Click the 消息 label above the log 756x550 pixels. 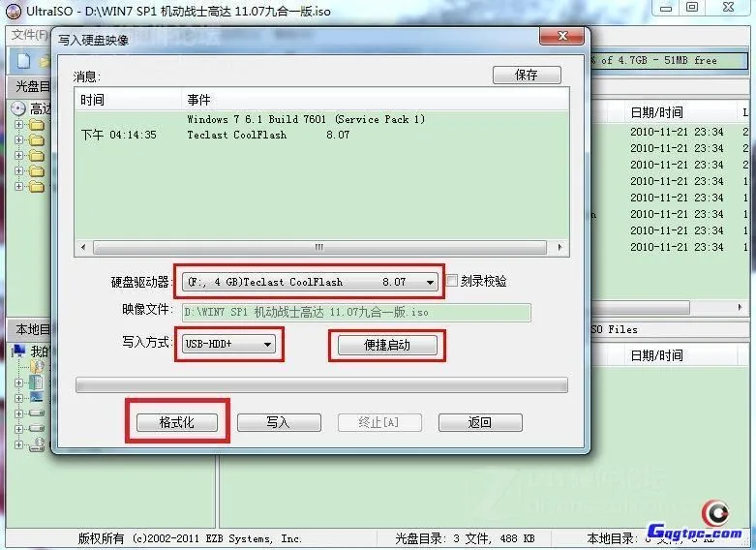pos(87,76)
